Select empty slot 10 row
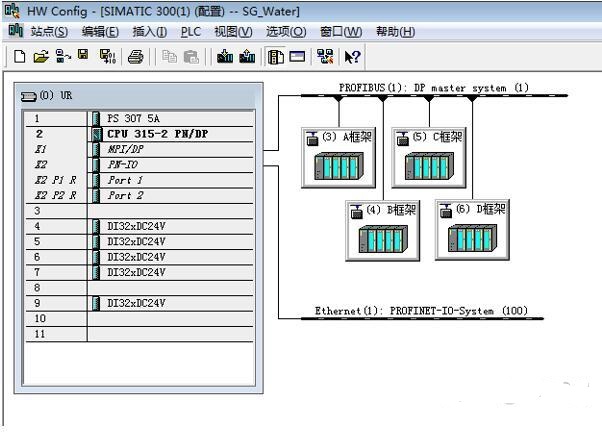Image resolution: width=602 pixels, height=433 pixels. 139,318
